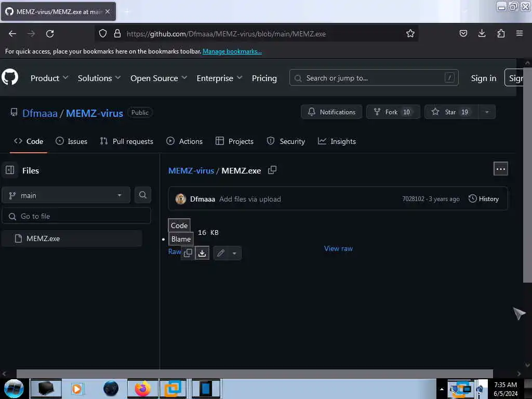Viewport: 532px width, 399px height.
Task: Open the Raw file link
Action: click(175, 251)
